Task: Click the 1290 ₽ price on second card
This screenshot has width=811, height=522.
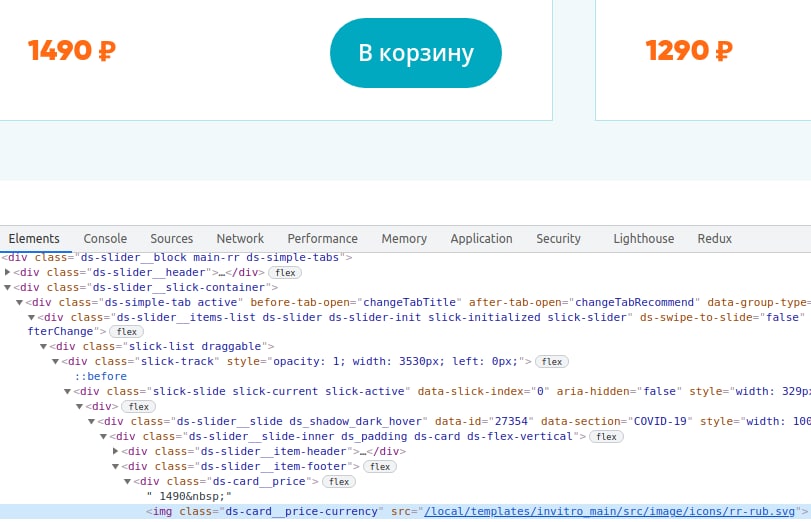Action: (689, 51)
